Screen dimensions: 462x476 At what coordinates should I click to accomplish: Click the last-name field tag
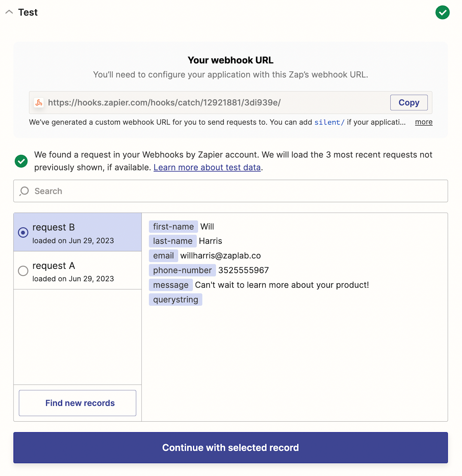[173, 241]
